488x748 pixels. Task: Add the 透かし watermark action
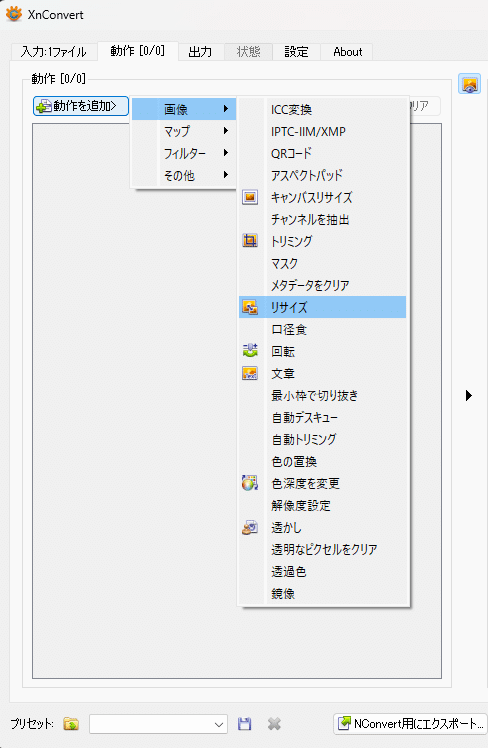(322, 527)
